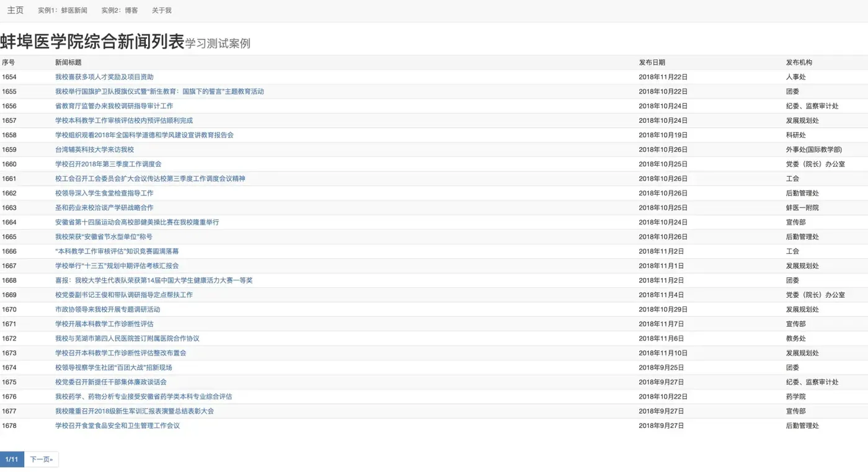Open 我校荣获“安徽省节水型单位”称号
Viewport: 868px width, 472px height.
coord(104,236)
